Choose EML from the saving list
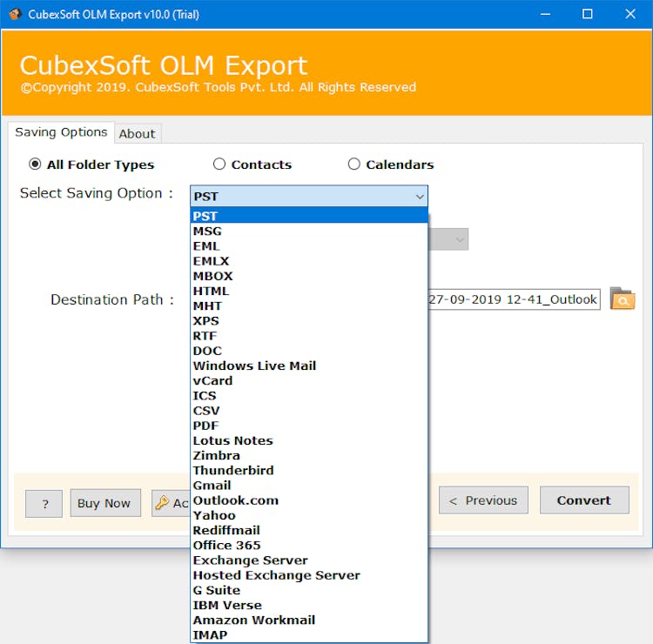Screen dimensions: 653x644 309,246
